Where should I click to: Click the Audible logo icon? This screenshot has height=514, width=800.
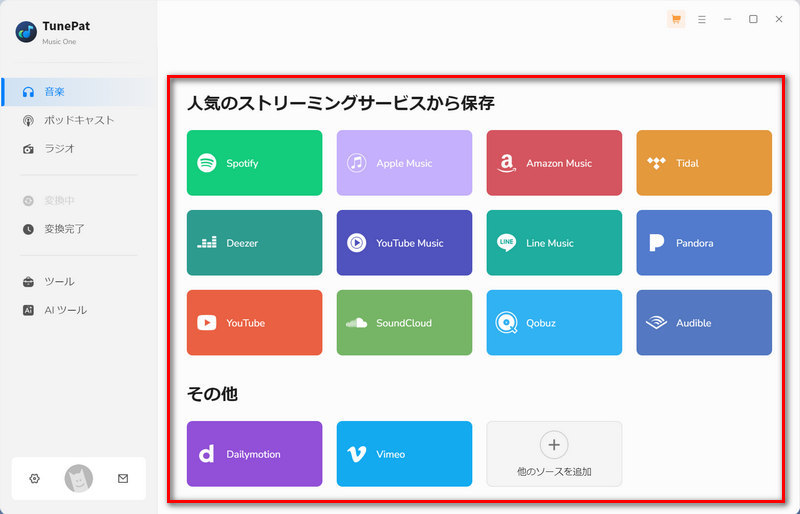coord(656,323)
